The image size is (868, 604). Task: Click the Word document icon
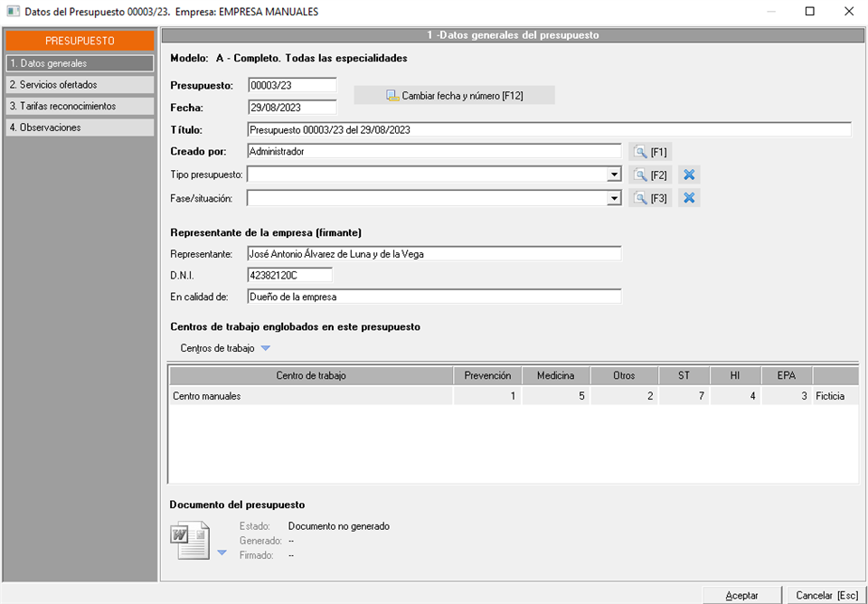coord(190,541)
